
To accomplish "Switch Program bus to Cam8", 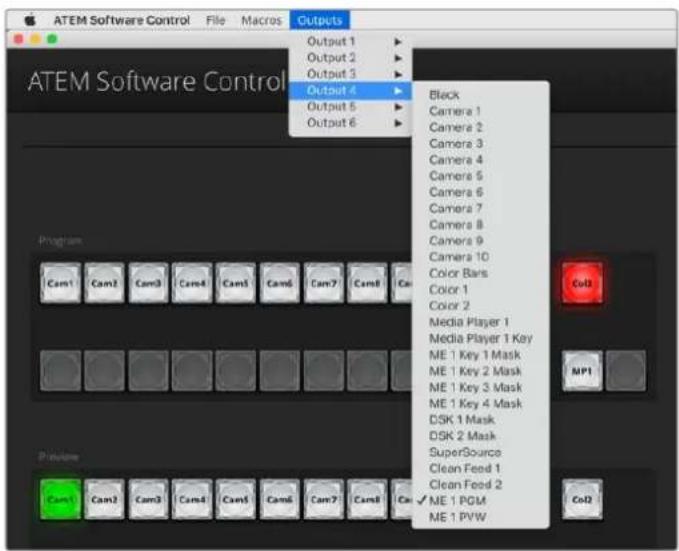I will pos(367,283).
